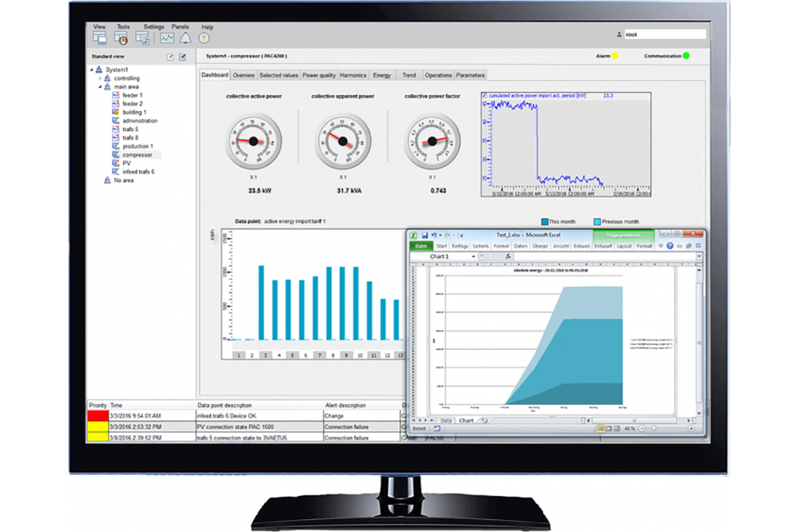The width and height of the screenshot is (799, 532).
Task: Select infeed trafo 6 in the tree
Action: pyautogui.click(x=138, y=172)
